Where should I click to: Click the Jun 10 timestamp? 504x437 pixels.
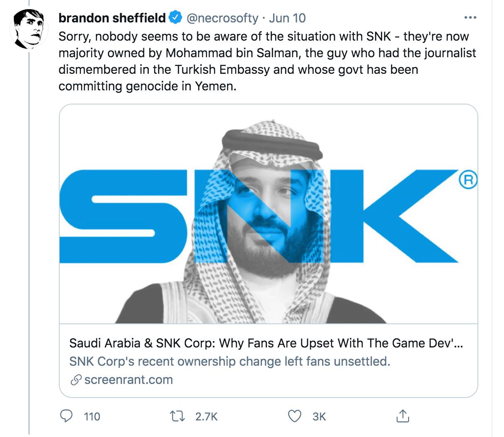coord(287,18)
